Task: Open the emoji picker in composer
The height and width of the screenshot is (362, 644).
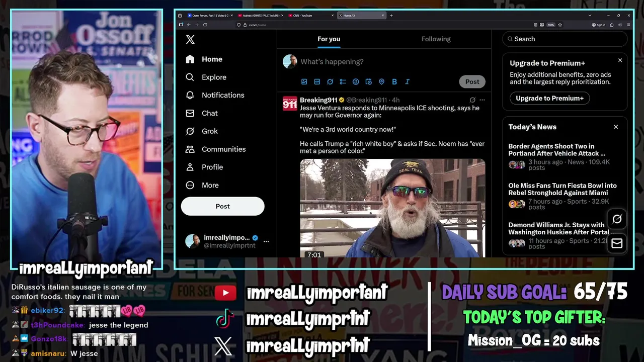Action: (x=356, y=81)
